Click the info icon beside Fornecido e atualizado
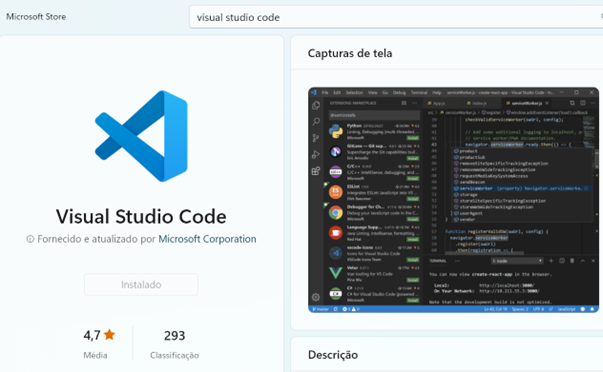Viewport: 603px width, 372px height. [x=30, y=239]
